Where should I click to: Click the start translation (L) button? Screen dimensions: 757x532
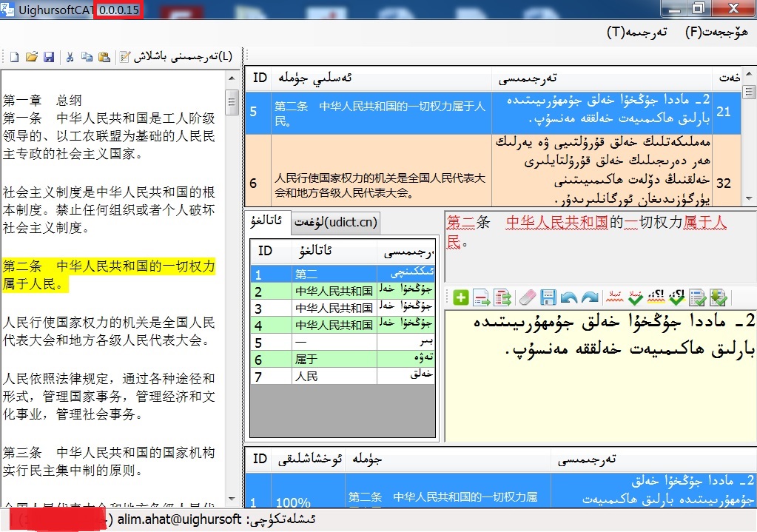(175, 57)
